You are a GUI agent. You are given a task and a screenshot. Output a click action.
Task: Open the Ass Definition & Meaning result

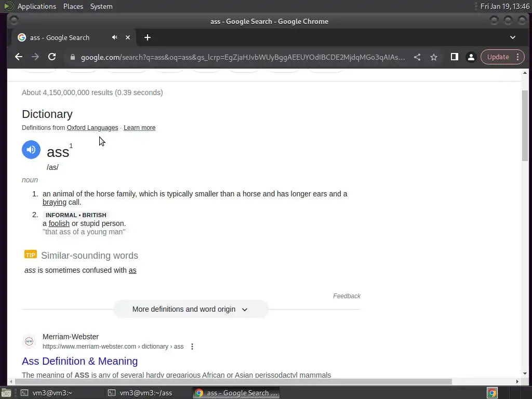pos(79,361)
